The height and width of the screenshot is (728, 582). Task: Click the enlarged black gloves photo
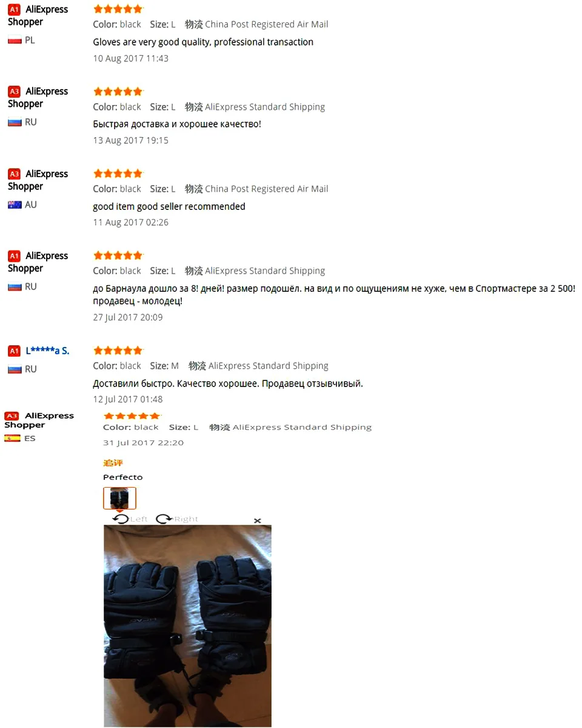pyautogui.click(x=187, y=625)
